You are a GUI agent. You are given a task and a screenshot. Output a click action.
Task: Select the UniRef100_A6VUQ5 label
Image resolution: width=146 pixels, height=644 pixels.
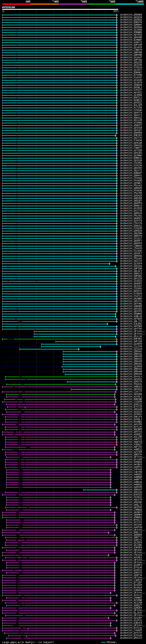131,394
